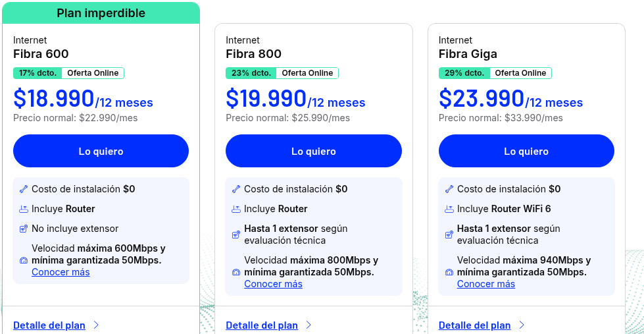Click the extender icon in Fibra 800 card
Viewport: 644px width, 334px height.
click(235, 235)
